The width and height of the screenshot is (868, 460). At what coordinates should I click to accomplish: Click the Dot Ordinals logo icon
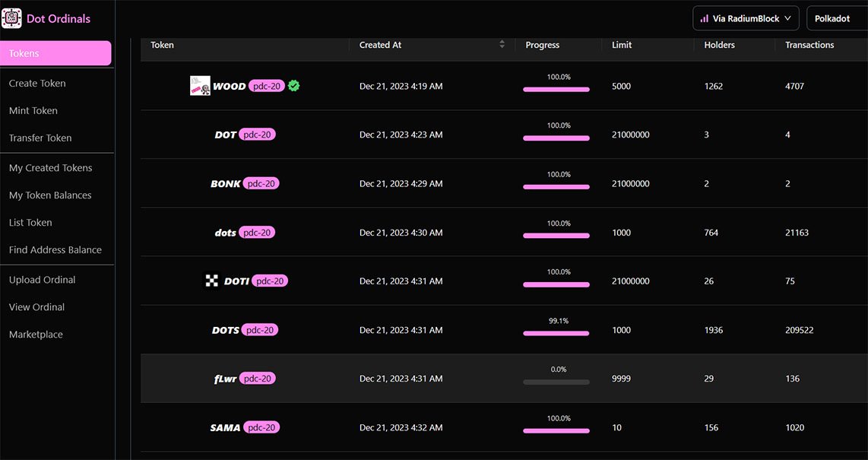click(11, 18)
